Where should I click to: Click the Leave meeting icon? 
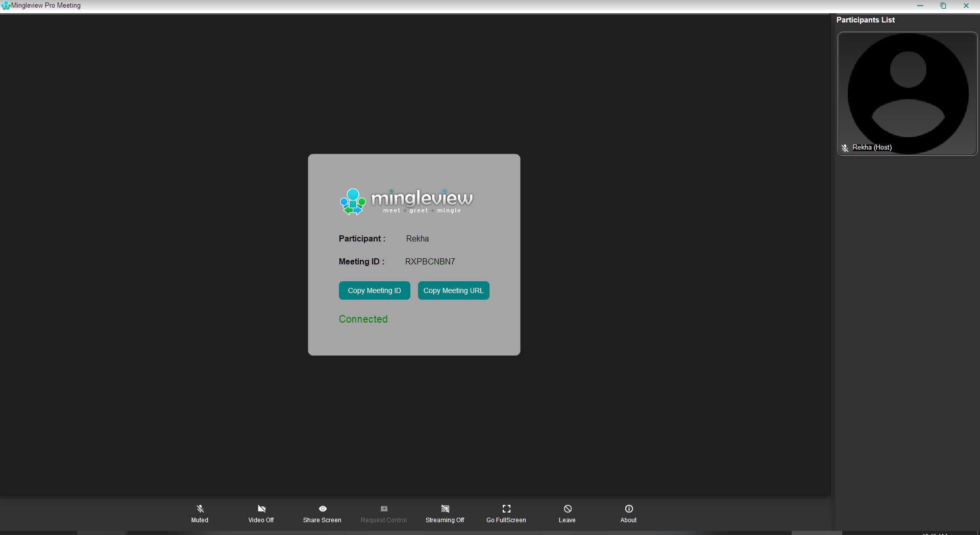coord(567,508)
